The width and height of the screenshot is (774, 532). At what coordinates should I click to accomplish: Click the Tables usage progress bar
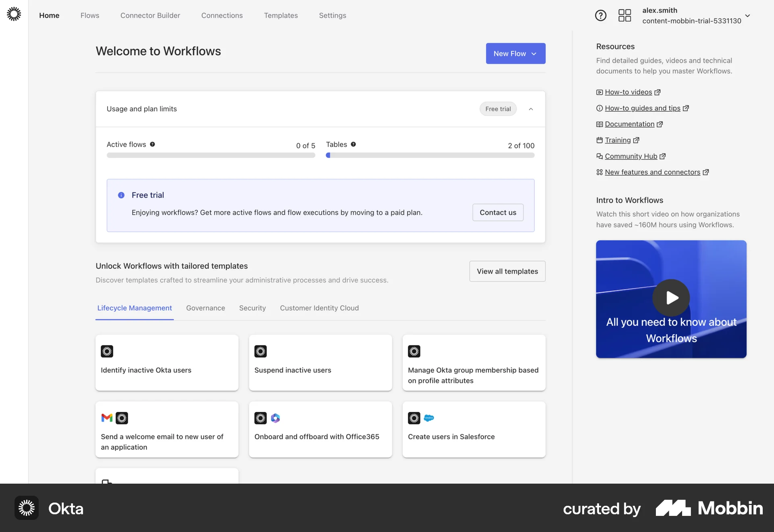430,155
